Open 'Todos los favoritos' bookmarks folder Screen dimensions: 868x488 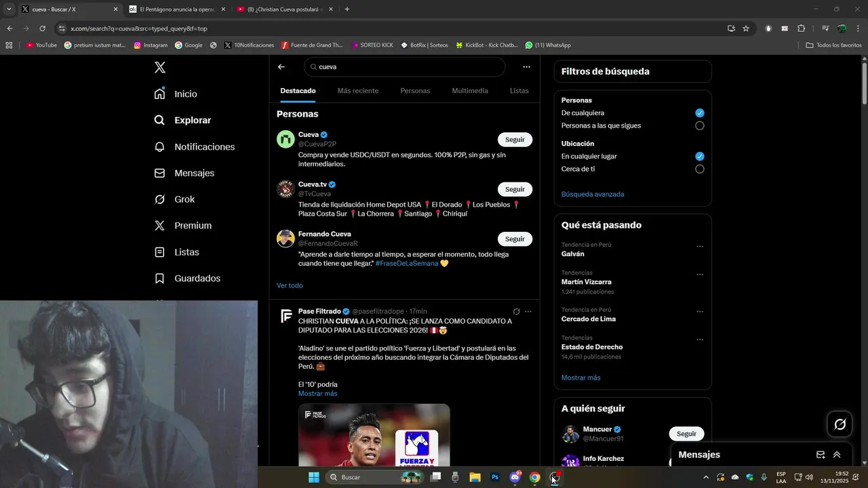point(833,45)
